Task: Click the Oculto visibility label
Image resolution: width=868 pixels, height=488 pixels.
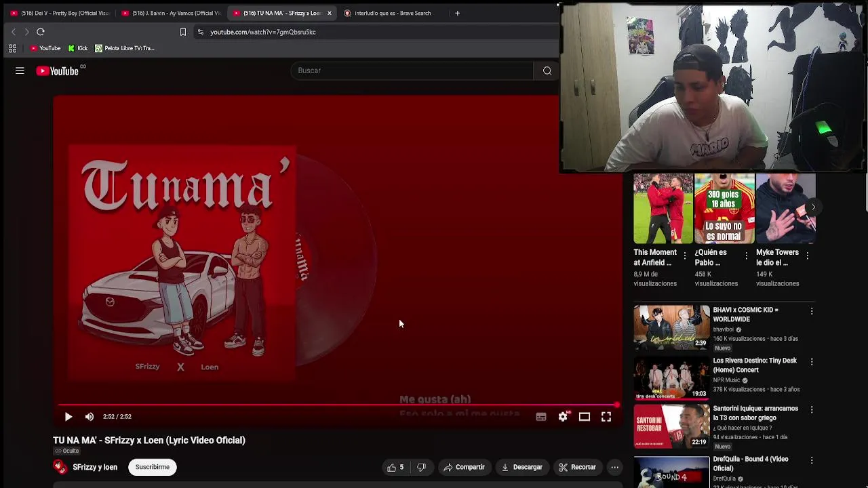Action: click(x=66, y=451)
